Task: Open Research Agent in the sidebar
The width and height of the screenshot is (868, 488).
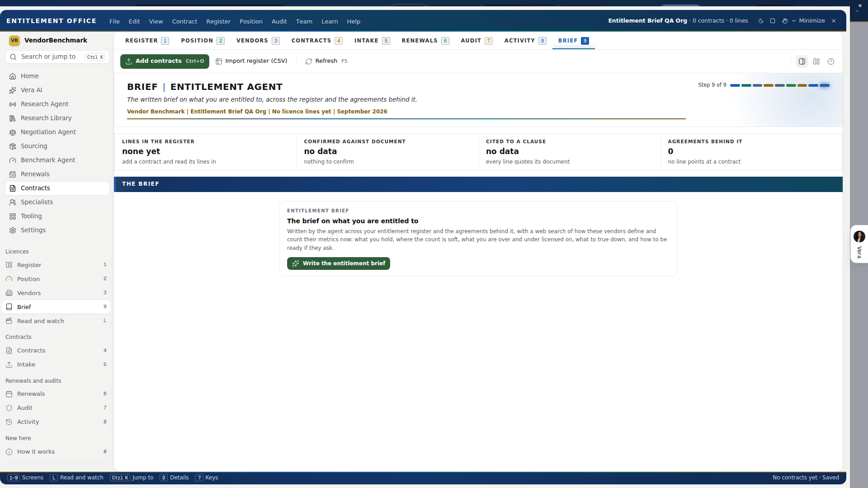Action: tap(57, 104)
